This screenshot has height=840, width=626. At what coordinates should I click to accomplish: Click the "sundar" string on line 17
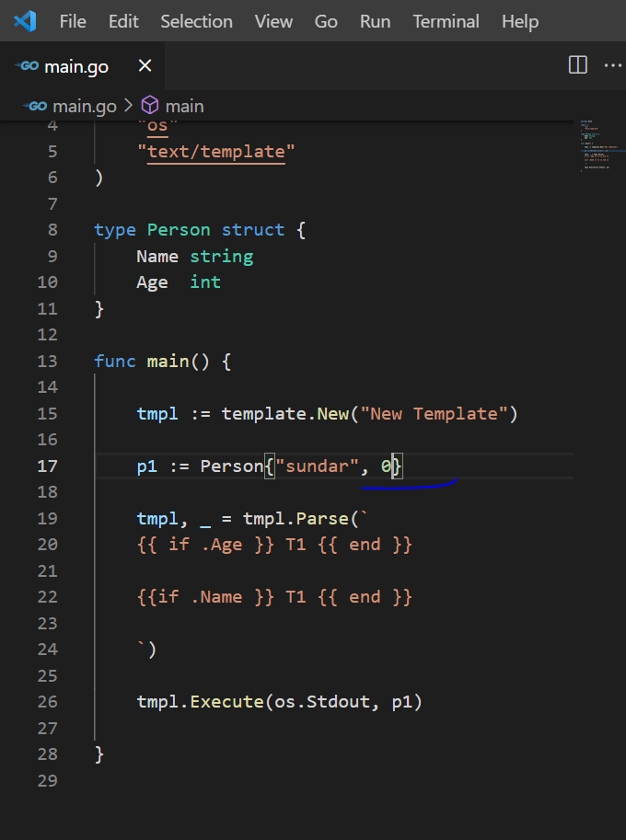316,466
